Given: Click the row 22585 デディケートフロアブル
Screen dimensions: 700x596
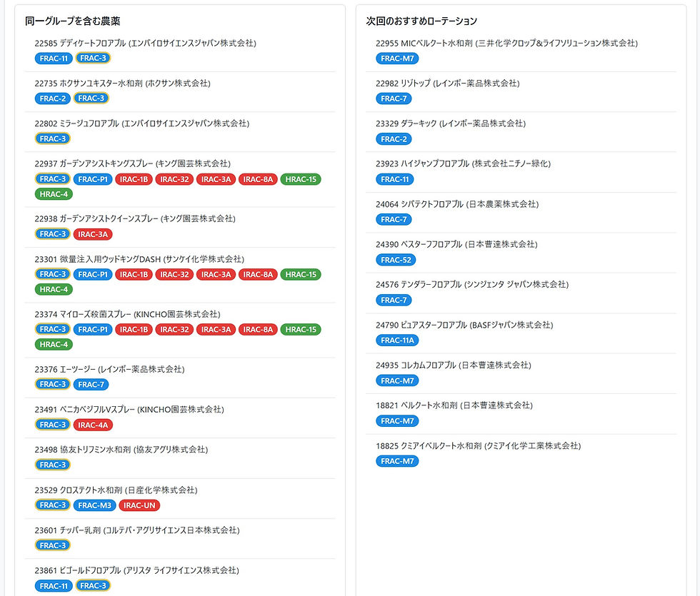Looking at the screenshot, I should (180, 51).
